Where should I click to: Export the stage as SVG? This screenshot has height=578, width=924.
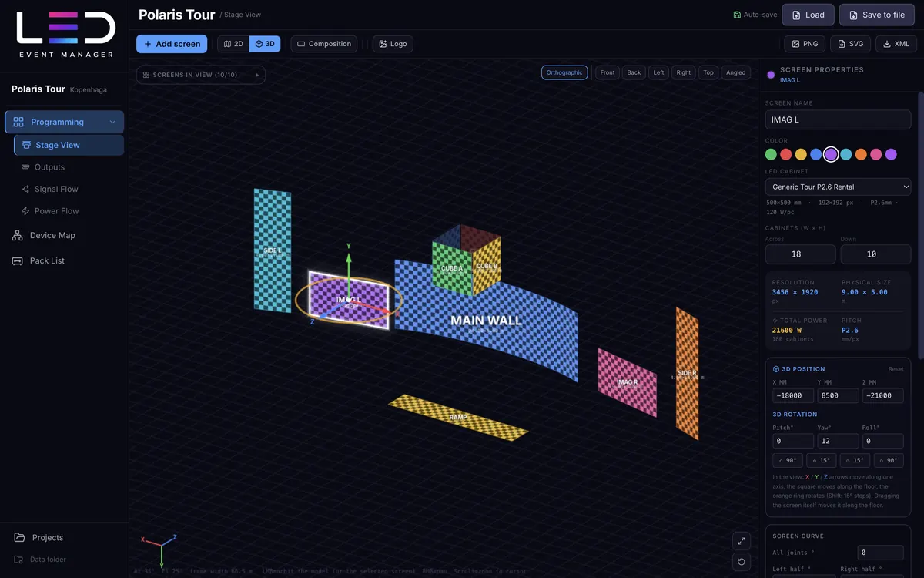click(x=851, y=44)
